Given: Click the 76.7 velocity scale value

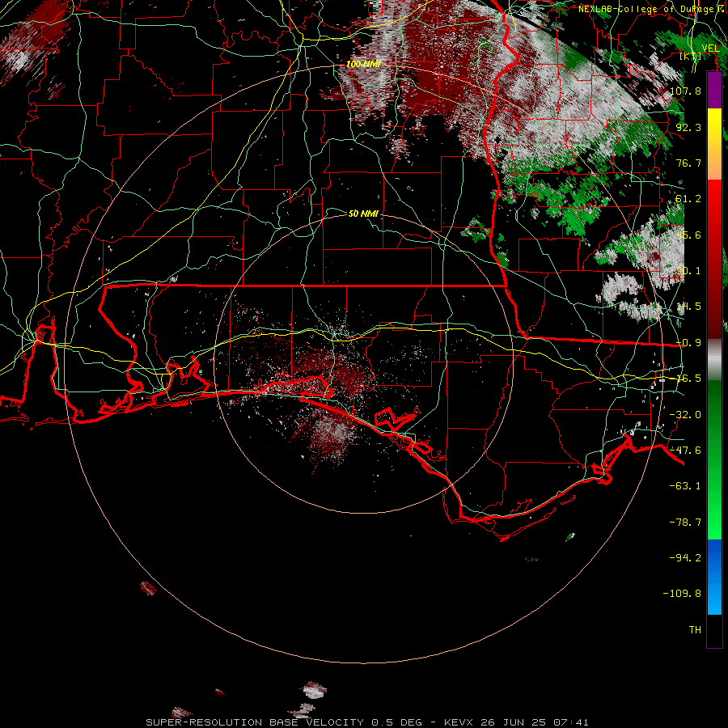Looking at the screenshot, I should (688, 163).
